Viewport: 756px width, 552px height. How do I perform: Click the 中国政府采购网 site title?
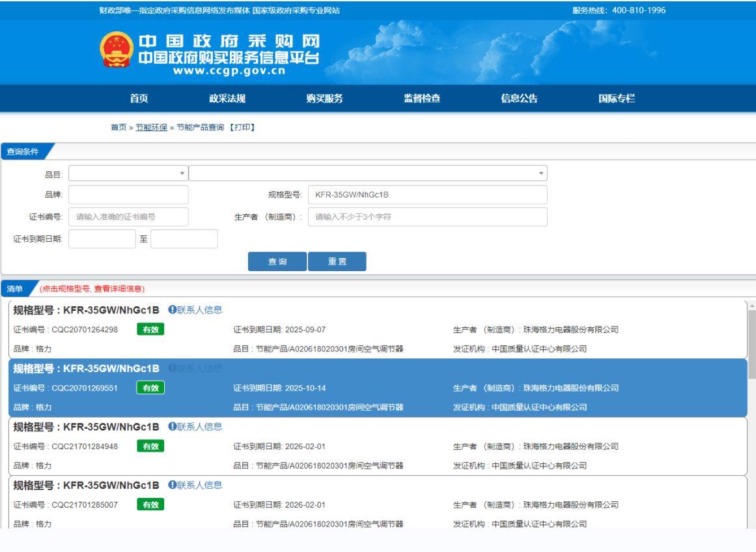click(x=229, y=41)
